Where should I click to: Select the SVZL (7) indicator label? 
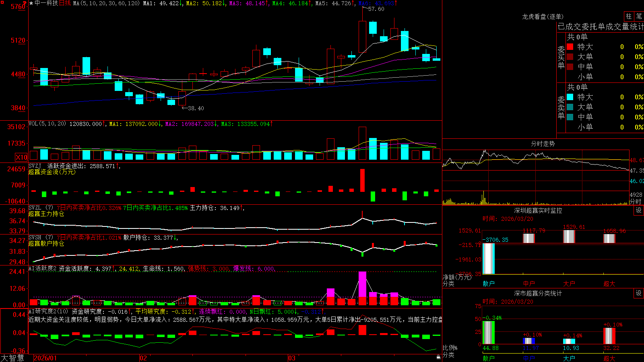click(x=41, y=208)
